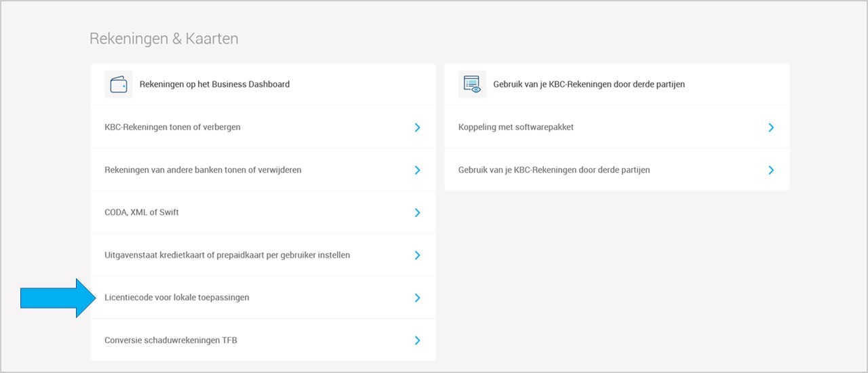Open Conversie schaduwrekeningen TFB
The height and width of the screenshot is (373, 868).
point(263,340)
